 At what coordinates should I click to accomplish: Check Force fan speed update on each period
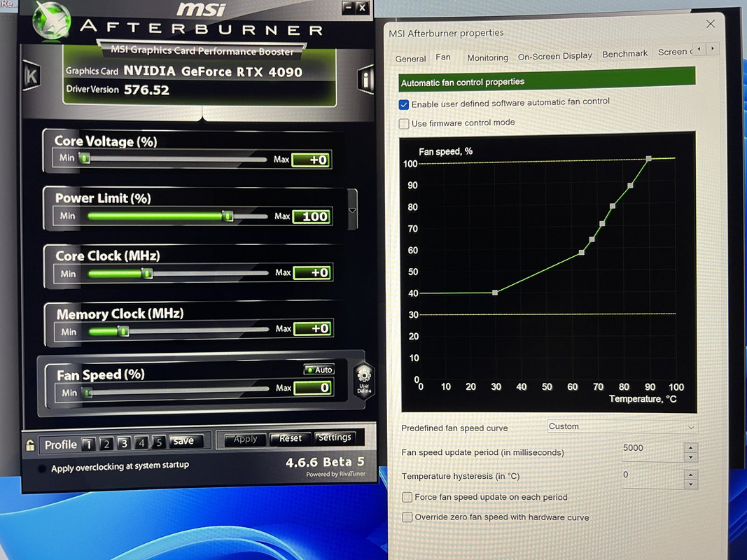point(407,497)
